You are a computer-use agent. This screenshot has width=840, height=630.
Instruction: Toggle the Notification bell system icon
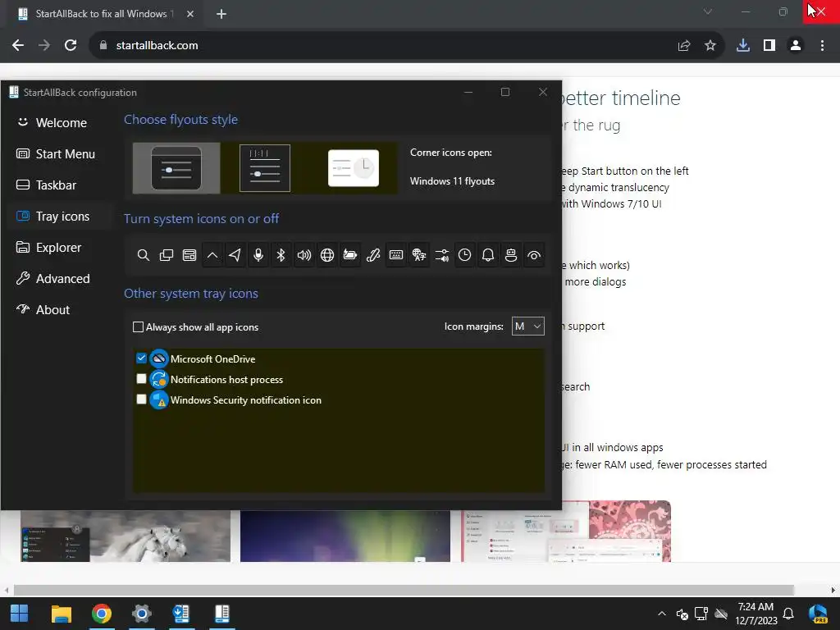(488, 256)
